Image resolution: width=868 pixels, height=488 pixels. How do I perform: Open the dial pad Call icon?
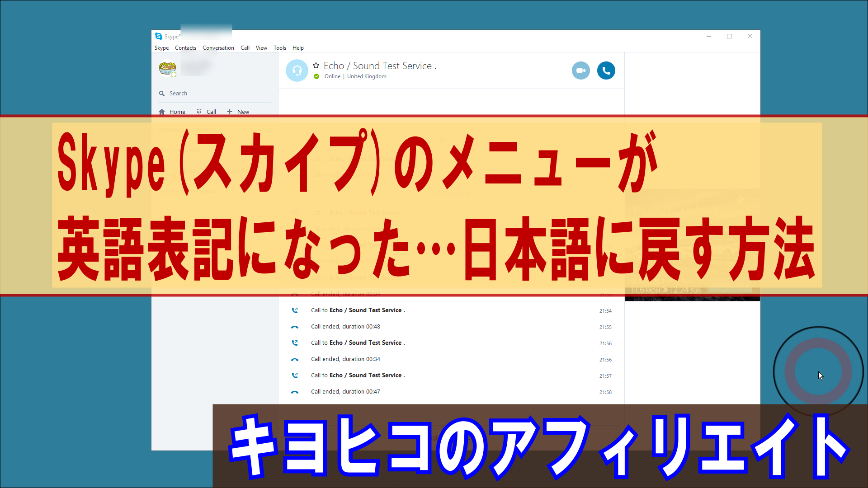(199, 112)
